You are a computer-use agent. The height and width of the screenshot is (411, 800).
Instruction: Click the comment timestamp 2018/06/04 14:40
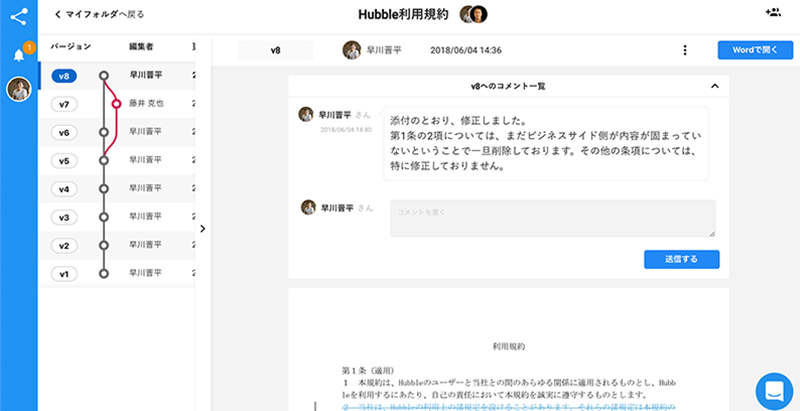[346, 130]
